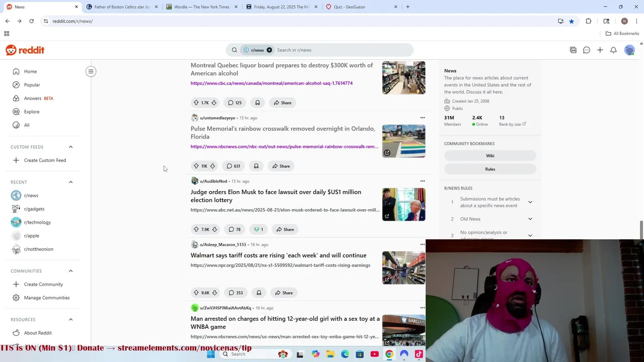This screenshot has height=362, width=644.
Task: Collapse the Communities section
Action: tap(70, 271)
